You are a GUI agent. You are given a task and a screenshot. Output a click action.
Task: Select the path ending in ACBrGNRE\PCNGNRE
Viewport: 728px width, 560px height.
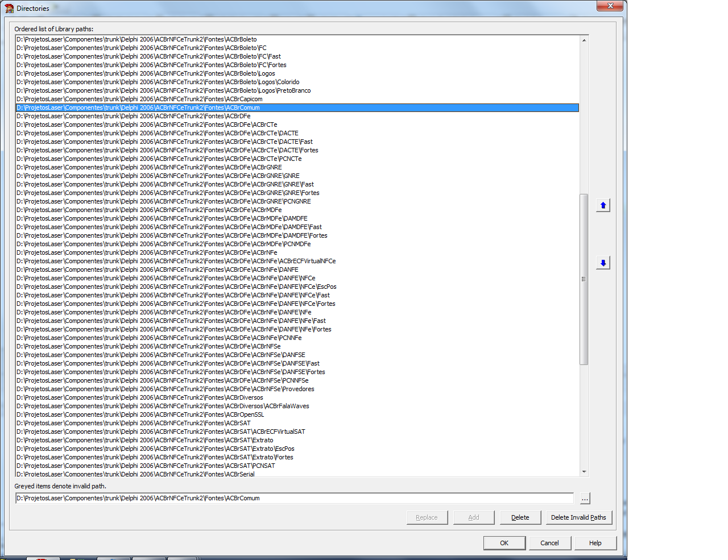coord(297,201)
